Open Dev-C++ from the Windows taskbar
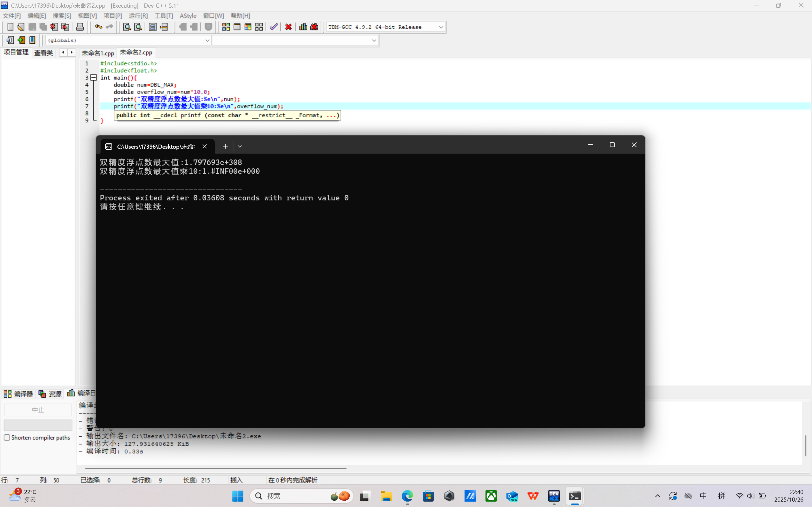This screenshot has height=507, width=812. [x=554, y=496]
